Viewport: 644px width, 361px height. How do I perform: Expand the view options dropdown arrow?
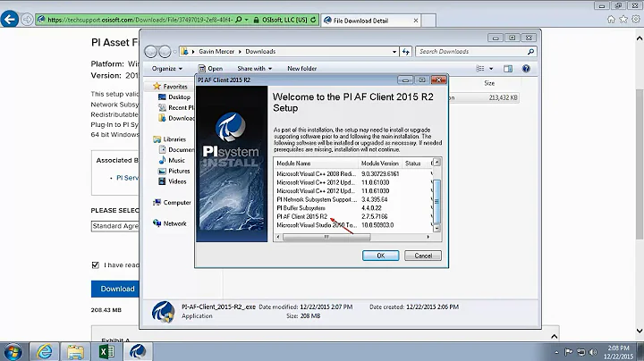click(491, 69)
